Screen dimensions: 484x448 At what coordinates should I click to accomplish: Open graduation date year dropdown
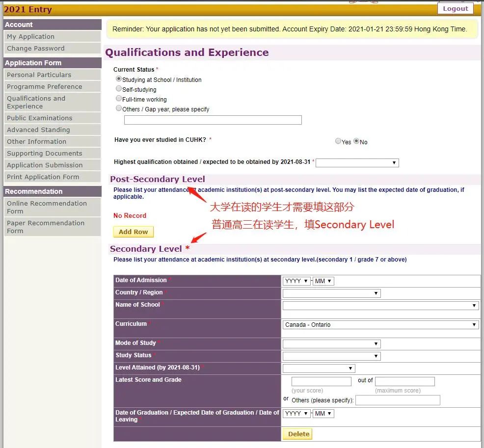coord(296,414)
